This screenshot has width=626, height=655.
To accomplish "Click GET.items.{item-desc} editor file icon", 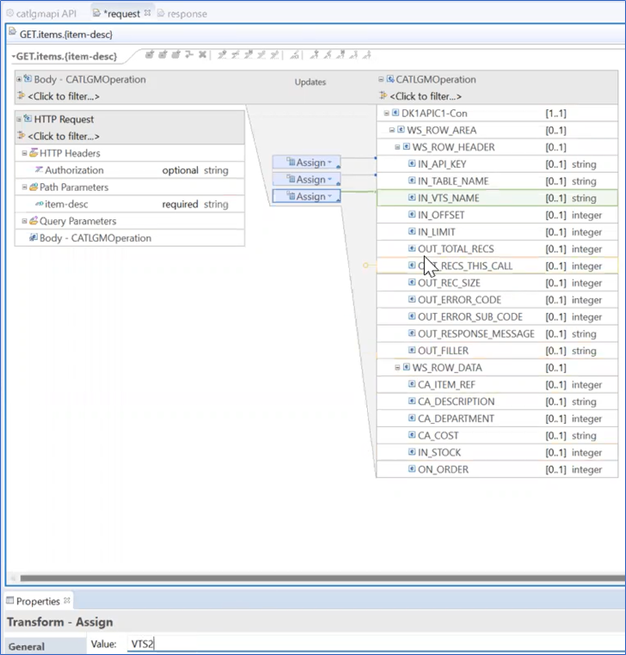I will pyautogui.click(x=13, y=33).
